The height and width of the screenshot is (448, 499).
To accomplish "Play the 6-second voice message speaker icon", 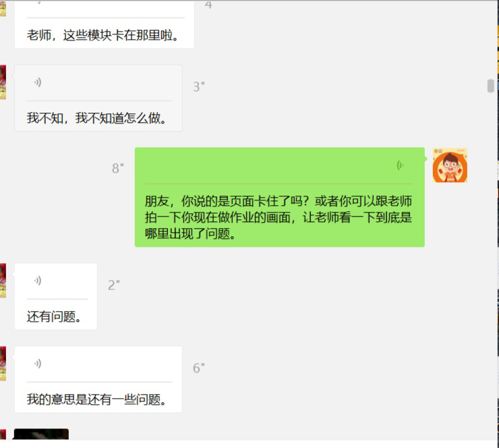I will pos(38,363).
